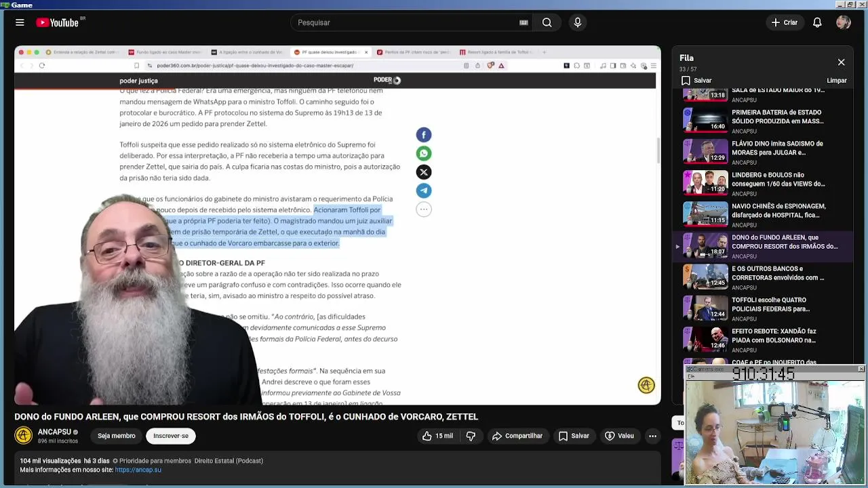
Task: Play queue video EFEITO REBOTE: XANDÃO
Action: 763,340
